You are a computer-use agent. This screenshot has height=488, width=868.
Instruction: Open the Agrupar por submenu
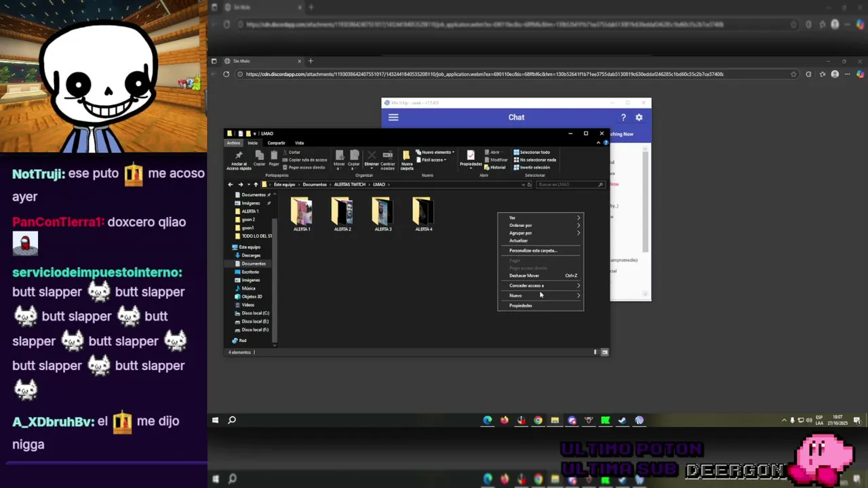tap(540, 232)
